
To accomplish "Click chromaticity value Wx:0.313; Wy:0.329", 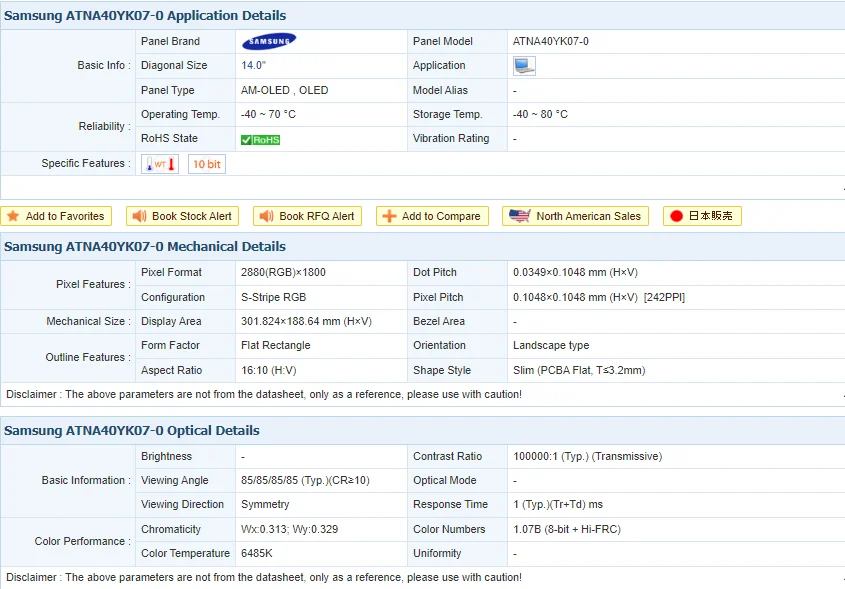I will (289, 530).
